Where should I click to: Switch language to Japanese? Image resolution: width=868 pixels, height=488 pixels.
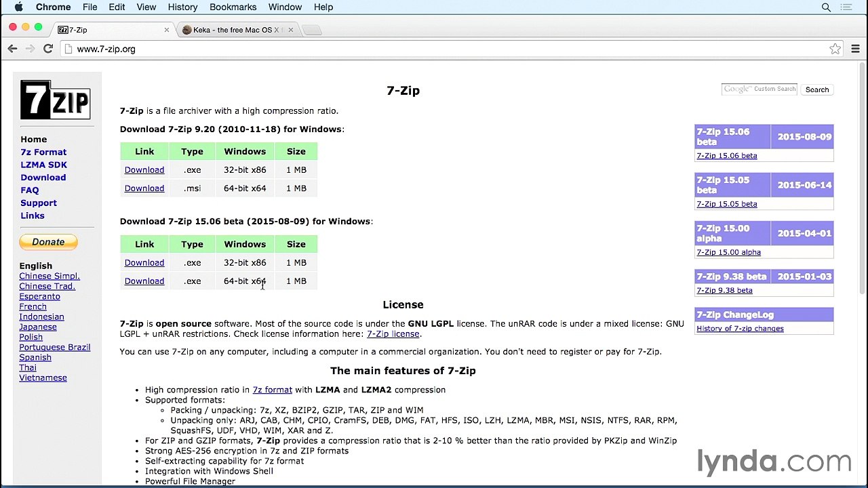click(x=38, y=327)
